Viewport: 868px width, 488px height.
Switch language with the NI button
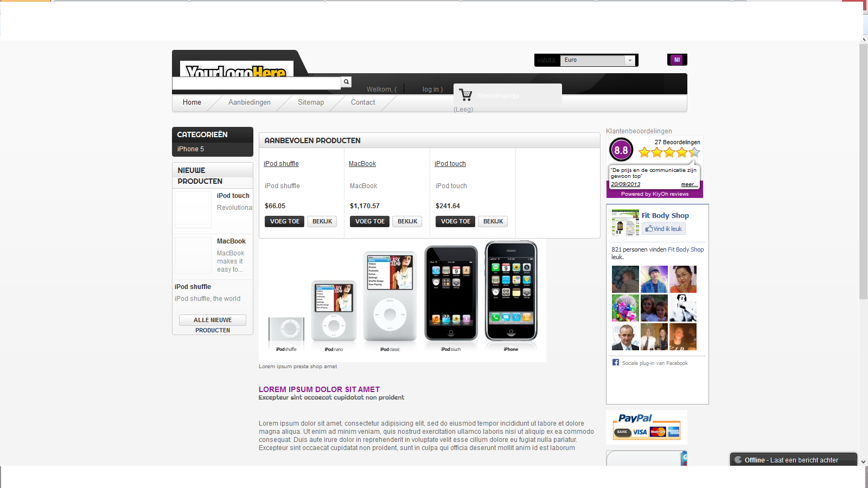click(x=677, y=60)
